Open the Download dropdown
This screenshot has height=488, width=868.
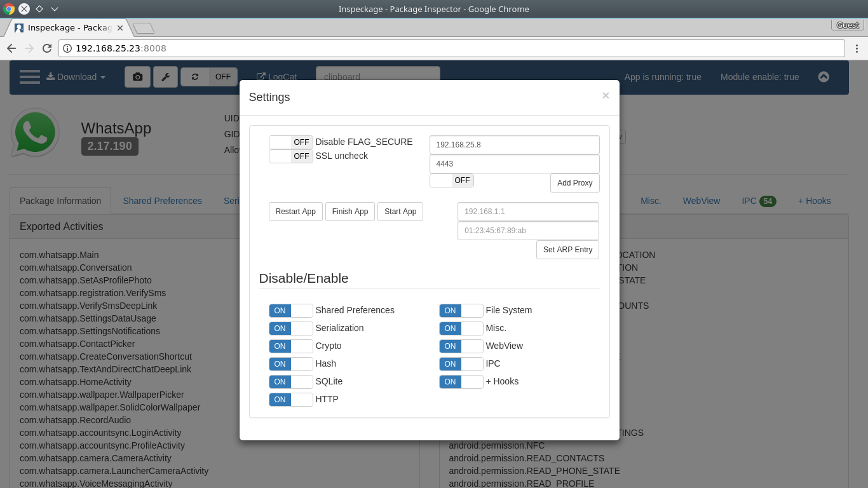point(76,77)
